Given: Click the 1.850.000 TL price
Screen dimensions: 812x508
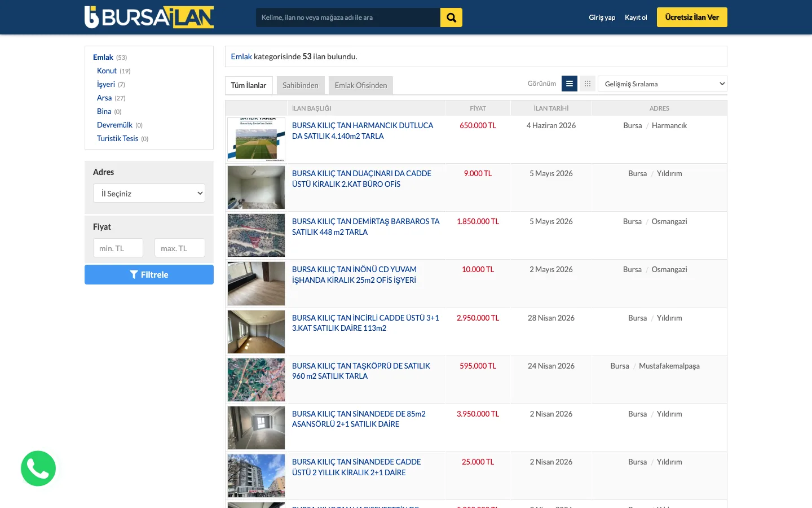Looking at the screenshot, I should pos(478,221).
